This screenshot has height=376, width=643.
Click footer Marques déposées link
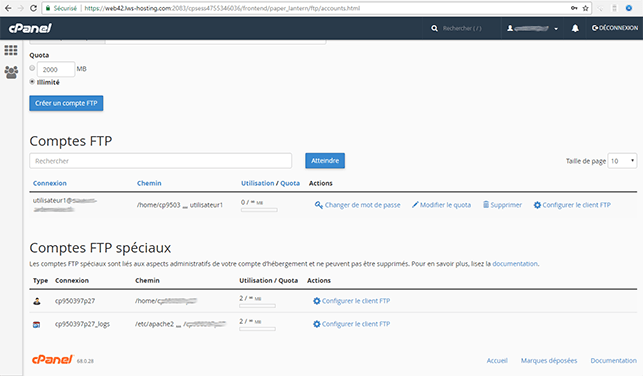pyautogui.click(x=549, y=360)
